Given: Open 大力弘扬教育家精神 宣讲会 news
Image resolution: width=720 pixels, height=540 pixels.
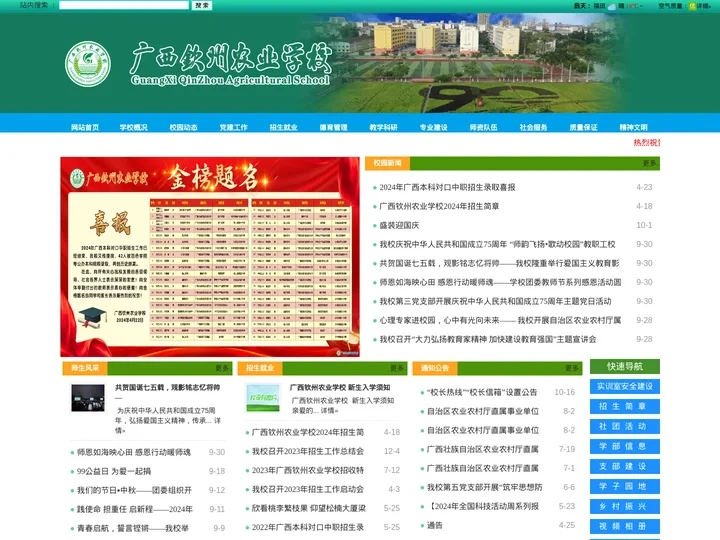Looking at the screenshot, I should tap(488, 339).
